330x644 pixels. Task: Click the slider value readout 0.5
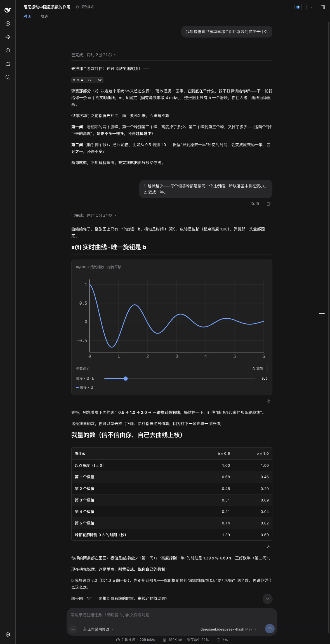click(x=265, y=379)
